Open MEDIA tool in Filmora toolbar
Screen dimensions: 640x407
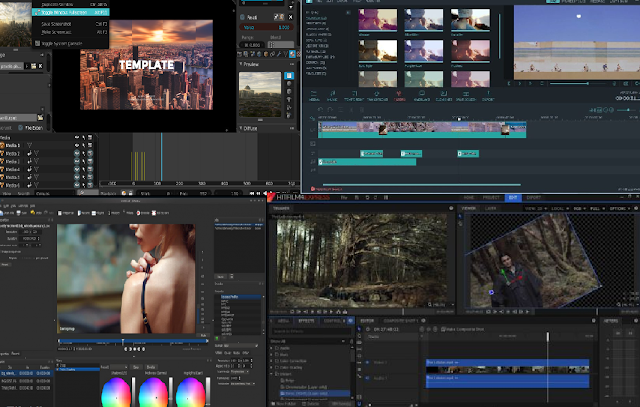pyautogui.click(x=314, y=96)
